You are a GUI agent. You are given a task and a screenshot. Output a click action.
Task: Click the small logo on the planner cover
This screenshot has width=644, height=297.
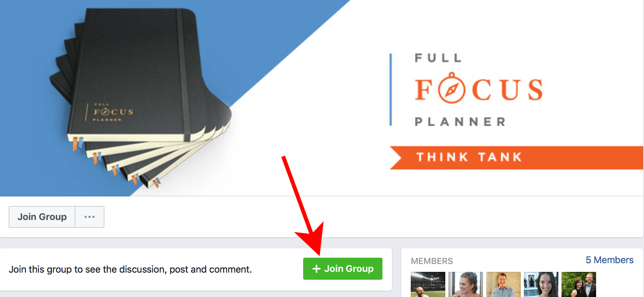pos(113,112)
